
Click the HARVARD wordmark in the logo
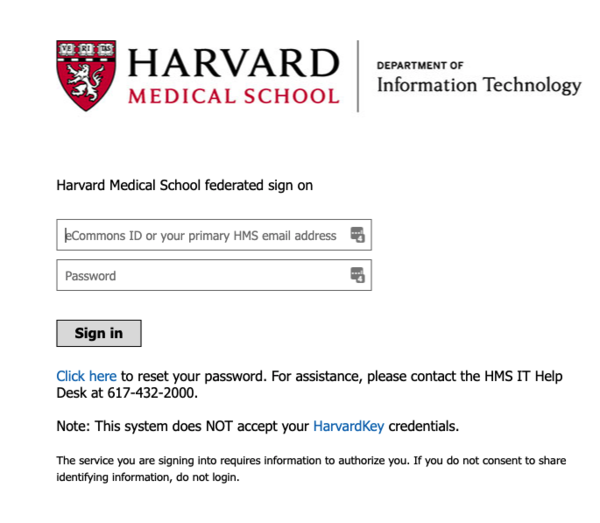(233, 63)
